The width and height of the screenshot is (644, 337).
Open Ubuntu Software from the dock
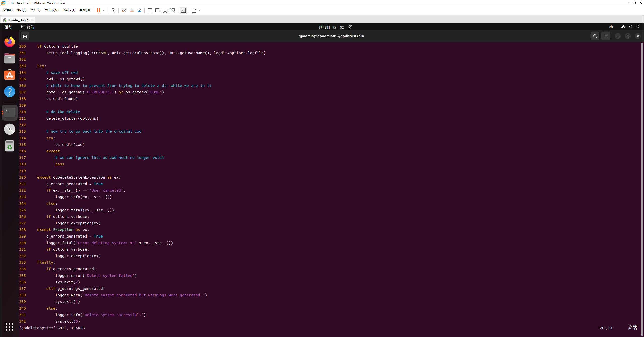(9, 75)
